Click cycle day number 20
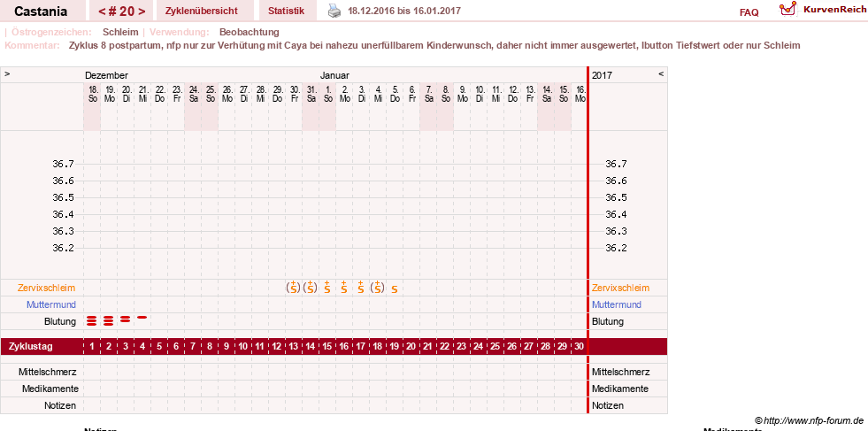 tap(411, 347)
